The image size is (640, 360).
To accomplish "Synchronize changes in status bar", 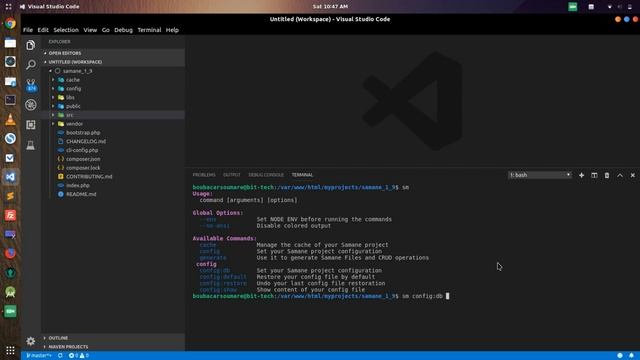I will click(60, 356).
